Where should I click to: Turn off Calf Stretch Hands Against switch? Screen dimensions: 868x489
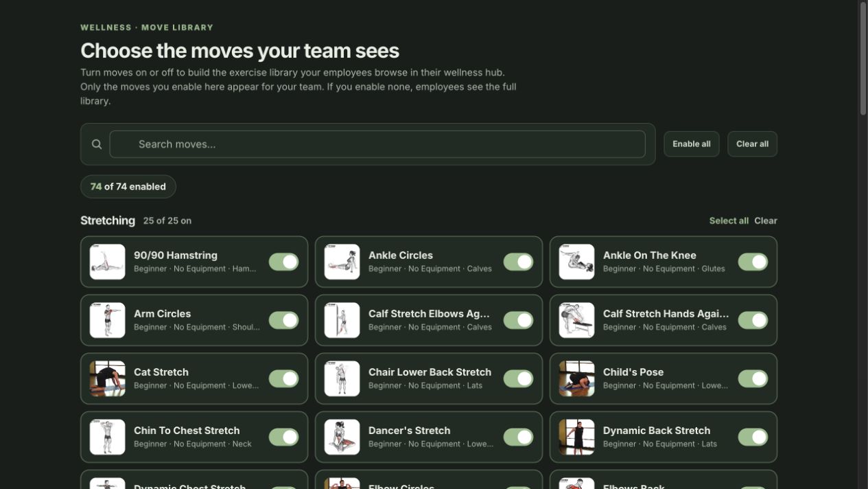(x=753, y=320)
